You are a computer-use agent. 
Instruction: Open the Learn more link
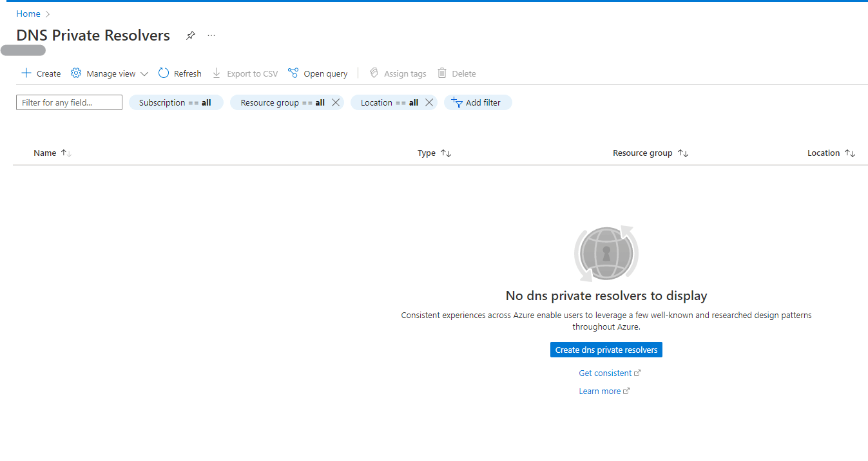604,391
